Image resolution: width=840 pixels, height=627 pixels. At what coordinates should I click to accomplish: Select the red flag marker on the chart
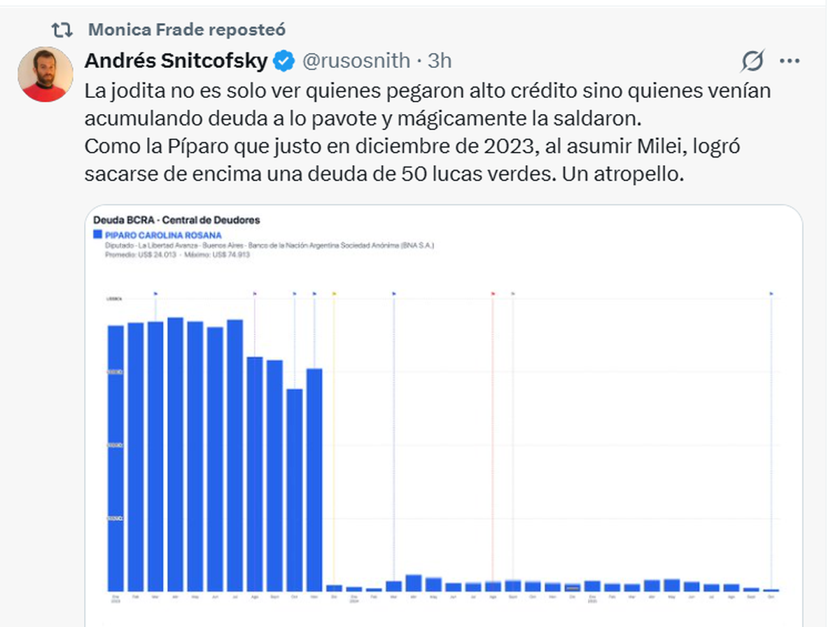493,293
